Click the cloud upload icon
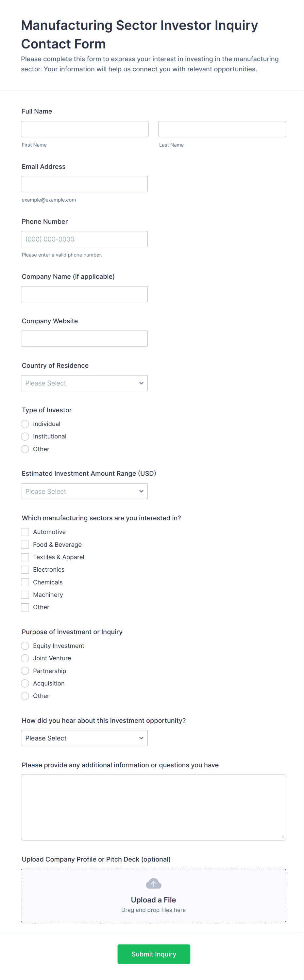This screenshot has height=980, width=304. pyautogui.click(x=154, y=883)
